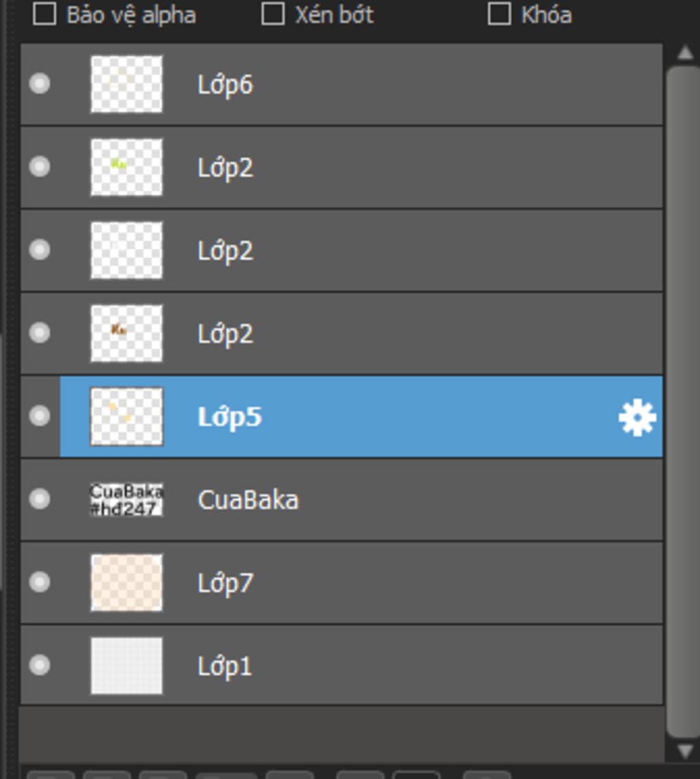This screenshot has width=700, height=779.
Task: Click the CuaBaka layer thumbnail
Action: (126, 500)
